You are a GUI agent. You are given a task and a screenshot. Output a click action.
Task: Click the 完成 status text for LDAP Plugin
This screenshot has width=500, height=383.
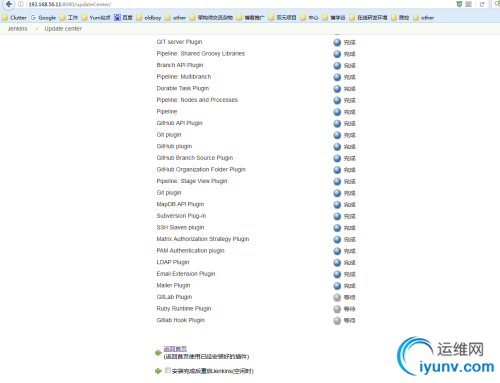350,263
